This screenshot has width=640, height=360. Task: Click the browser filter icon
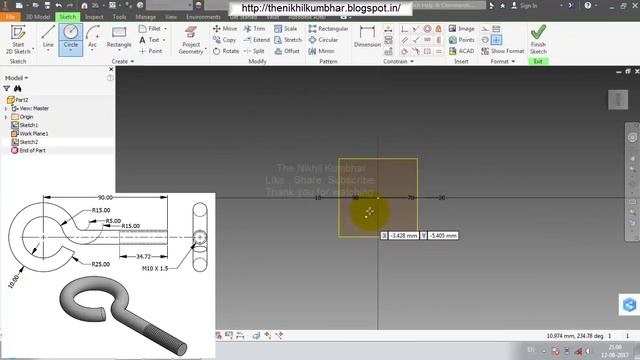coord(7,88)
